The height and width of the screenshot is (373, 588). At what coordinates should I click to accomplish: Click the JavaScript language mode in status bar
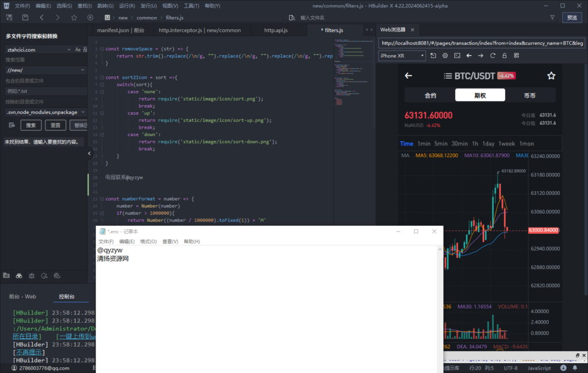tap(539, 368)
